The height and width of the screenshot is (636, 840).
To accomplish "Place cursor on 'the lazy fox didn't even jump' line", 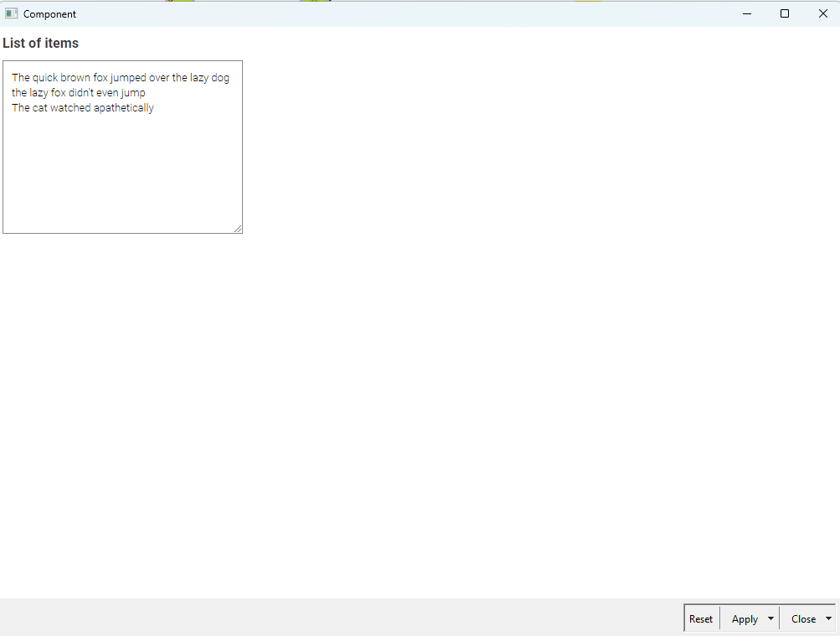I will (x=78, y=93).
